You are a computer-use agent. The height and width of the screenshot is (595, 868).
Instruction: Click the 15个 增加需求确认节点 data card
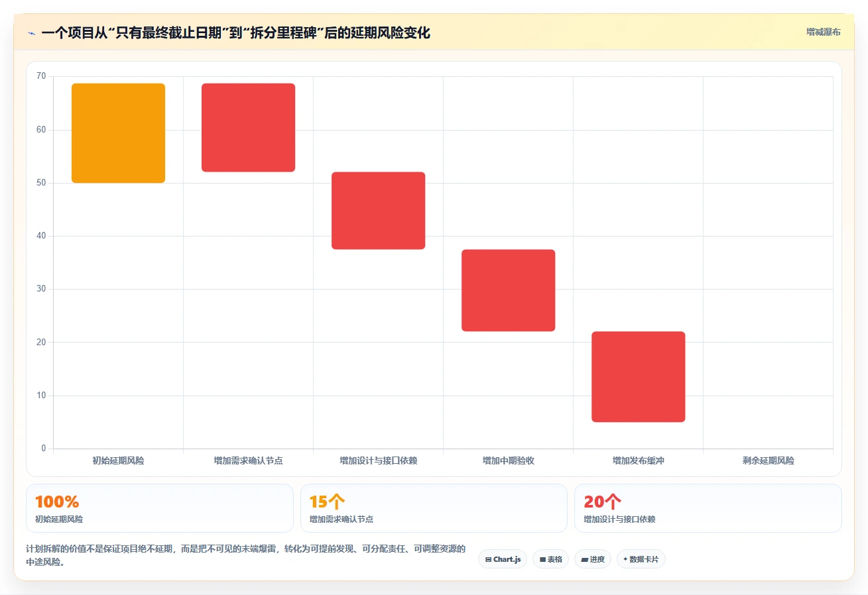434,508
